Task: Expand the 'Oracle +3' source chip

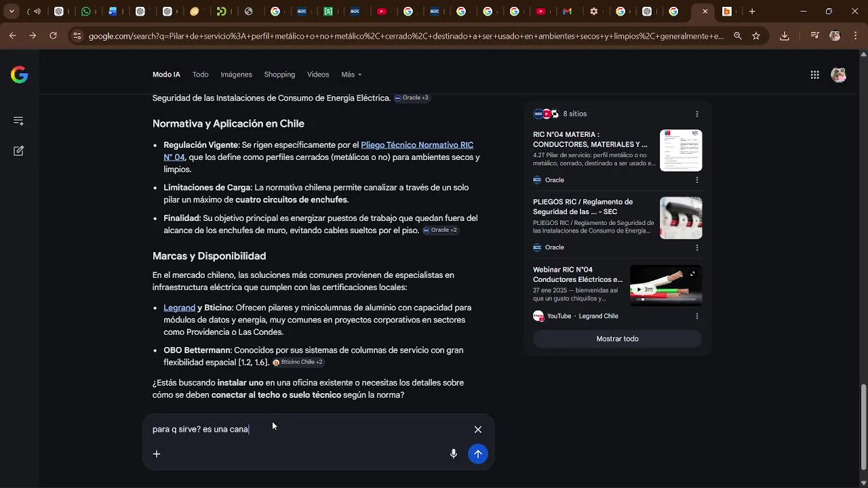Action: (x=412, y=98)
